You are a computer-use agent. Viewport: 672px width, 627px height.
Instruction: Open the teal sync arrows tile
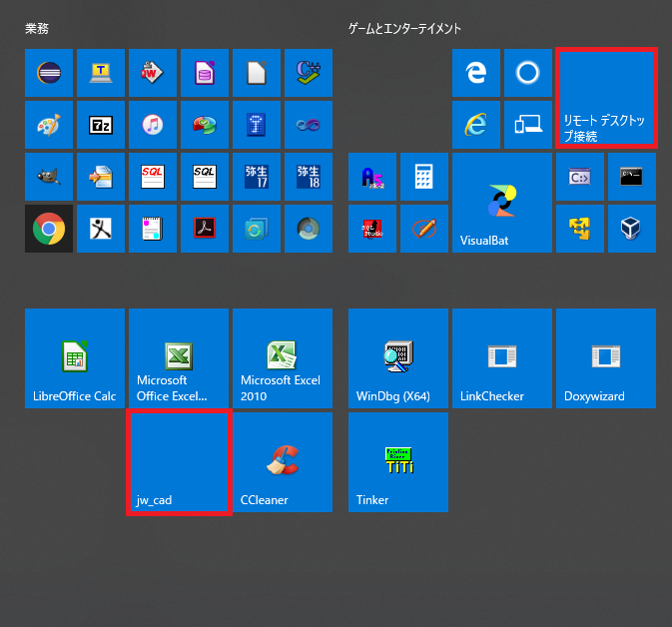[x=257, y=229]
